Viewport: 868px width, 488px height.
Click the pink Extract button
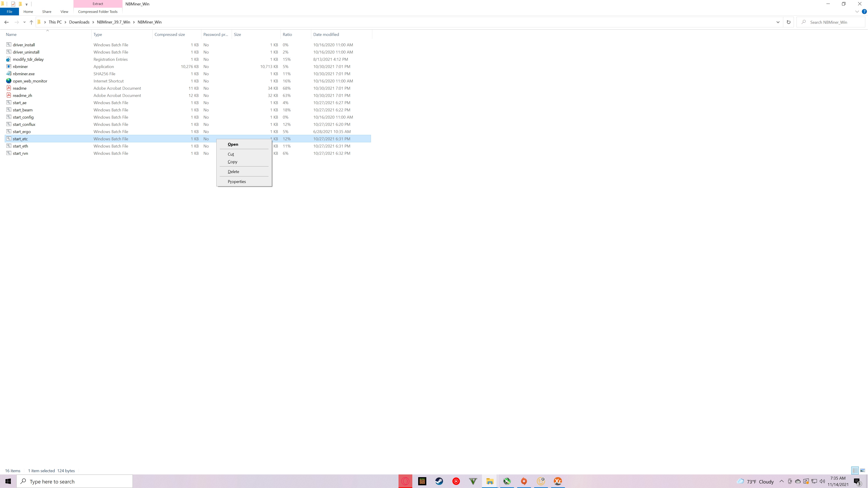pyautogui.click(x=98, y=4)
